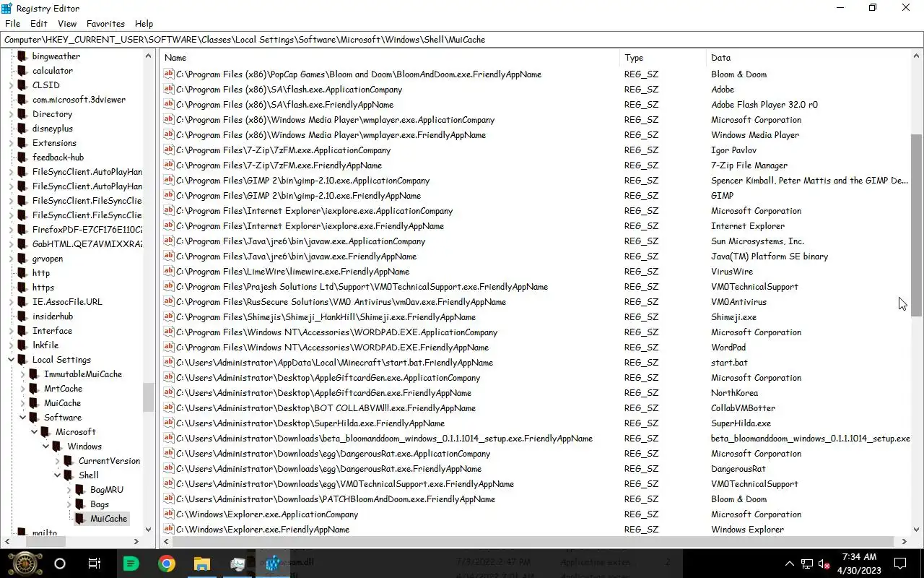Click the folder icon of feedback-hub key
The height and width of the screenshot is (578, 924).
[x=22, y=157]
